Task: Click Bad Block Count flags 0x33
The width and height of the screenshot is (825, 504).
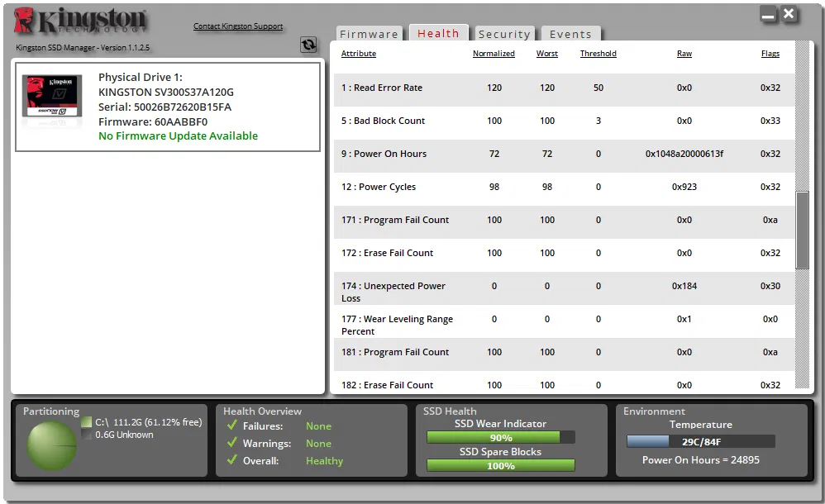Action: click(x=770, y=121)
